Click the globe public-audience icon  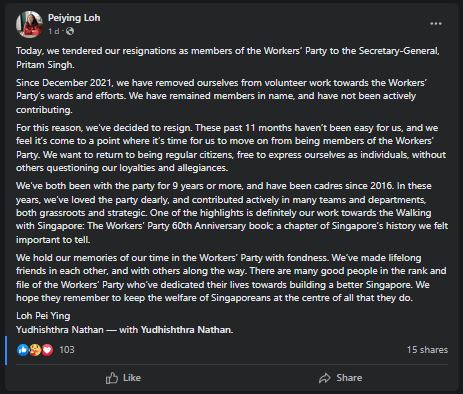tap(70, 31)
